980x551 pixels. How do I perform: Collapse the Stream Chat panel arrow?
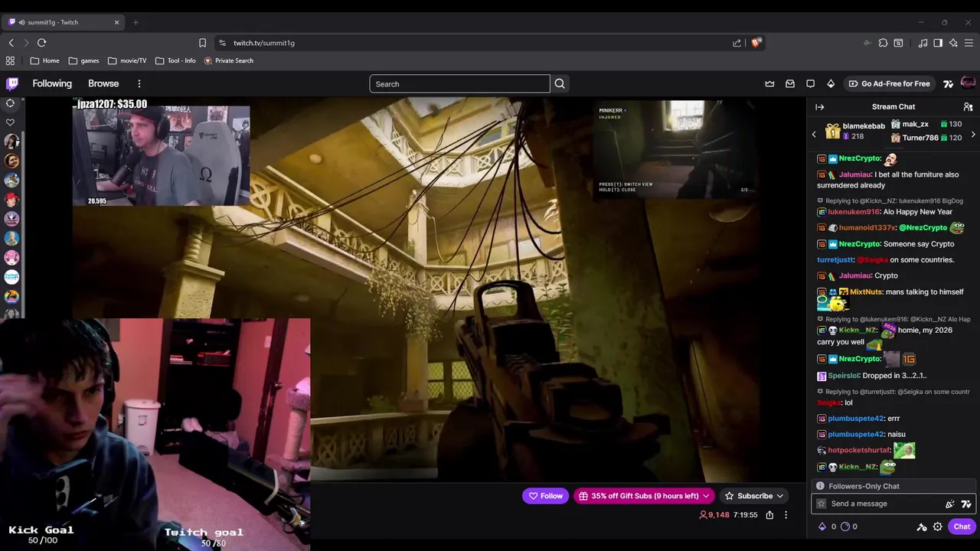point(819,107)
